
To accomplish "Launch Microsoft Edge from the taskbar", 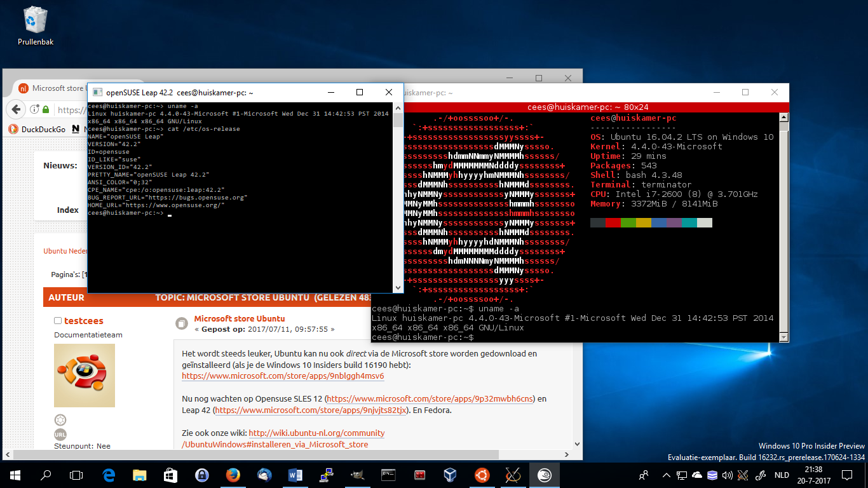I will click(x=108, y=475).
